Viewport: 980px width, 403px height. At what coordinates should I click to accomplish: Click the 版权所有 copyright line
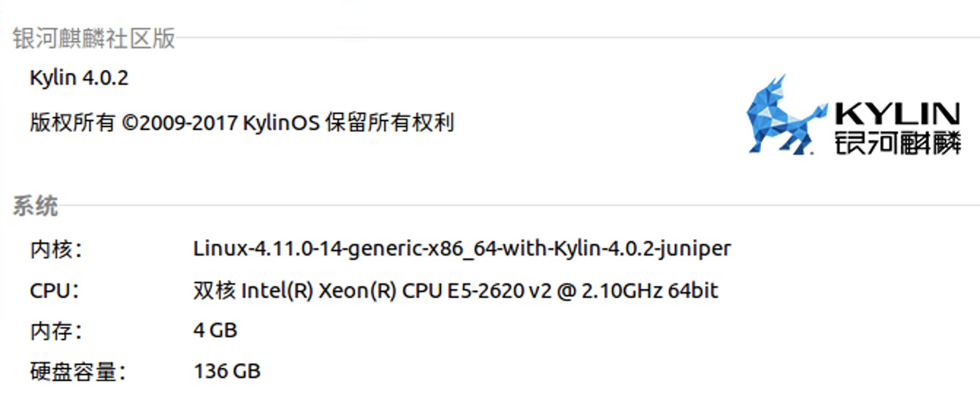(x=242, y=122)
